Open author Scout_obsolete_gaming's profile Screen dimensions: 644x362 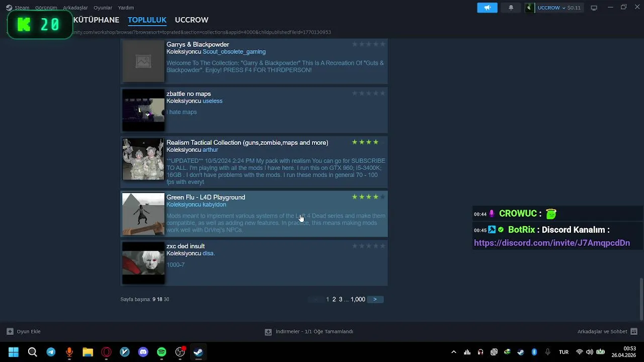pyautogui.click(x=234, y=52)
